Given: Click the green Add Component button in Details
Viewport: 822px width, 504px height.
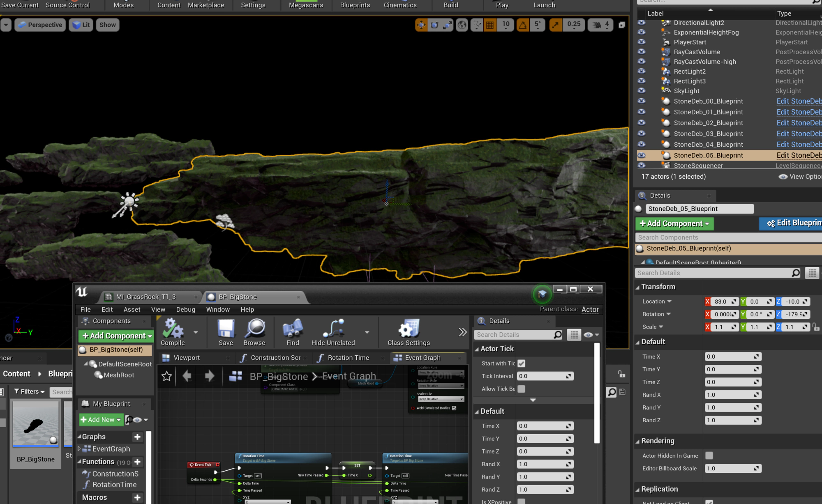Looking at the screenshot, I should pos(674,223).
